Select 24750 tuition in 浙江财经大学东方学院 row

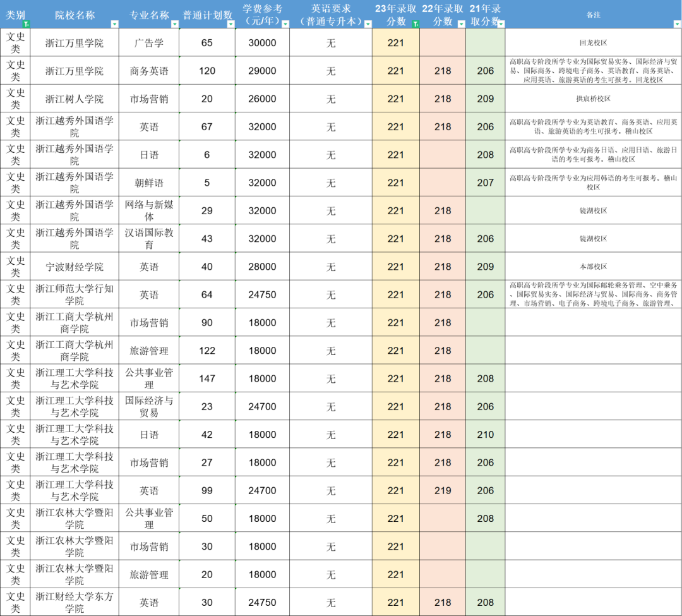pyautogui.click(x=262, y=603)
